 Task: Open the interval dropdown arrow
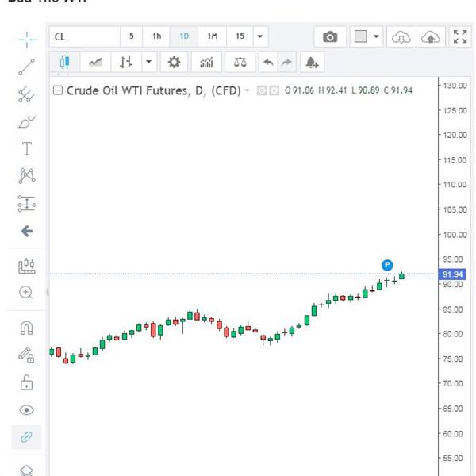[x=260, y=36]
